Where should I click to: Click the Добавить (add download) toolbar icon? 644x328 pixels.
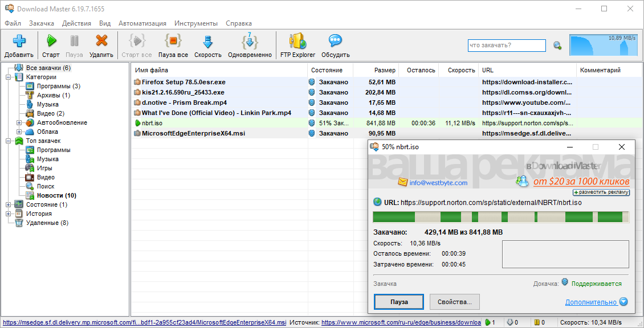19,41
